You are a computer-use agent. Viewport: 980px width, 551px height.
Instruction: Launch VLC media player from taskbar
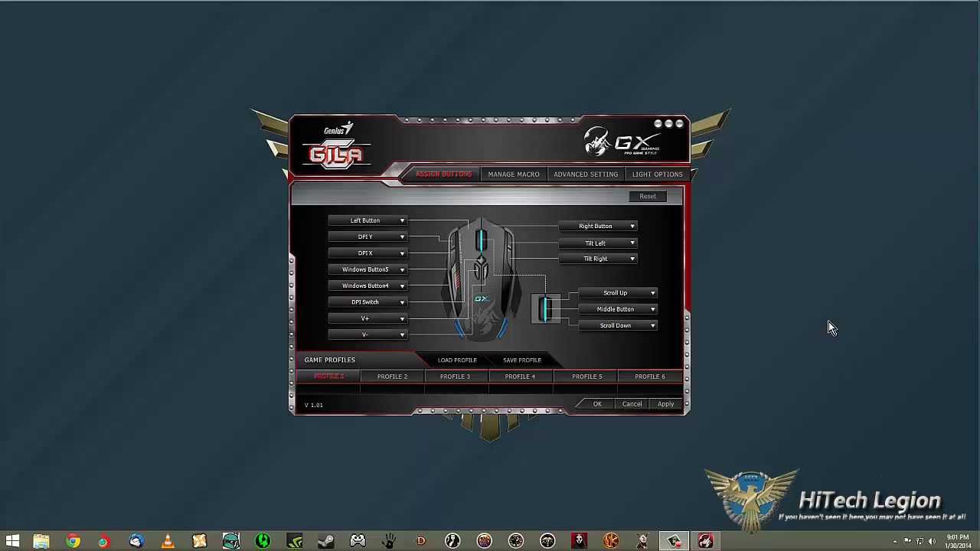168,542
